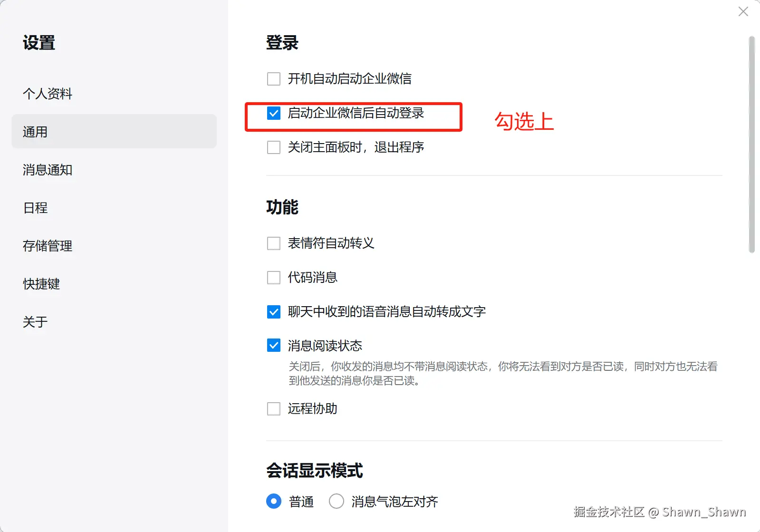Click the 功能 section heading
The image size is (760, 532).
[282, 207]
